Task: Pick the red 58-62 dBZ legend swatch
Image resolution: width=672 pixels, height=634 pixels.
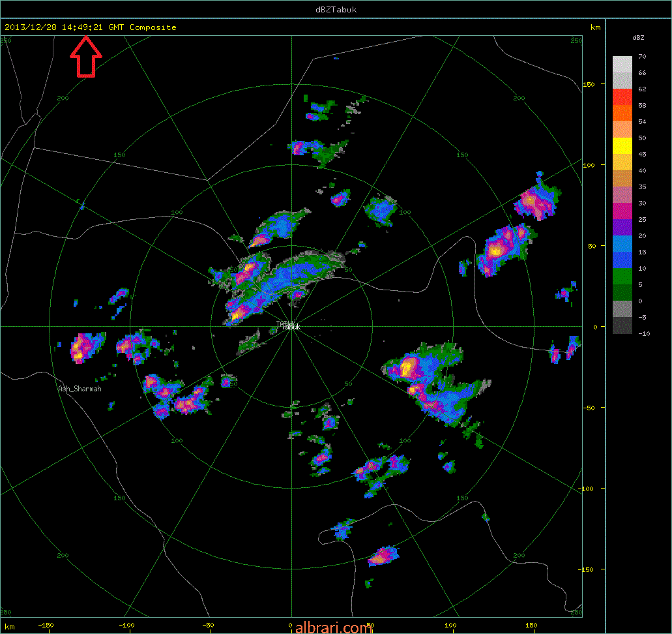Action: [622, 97]
